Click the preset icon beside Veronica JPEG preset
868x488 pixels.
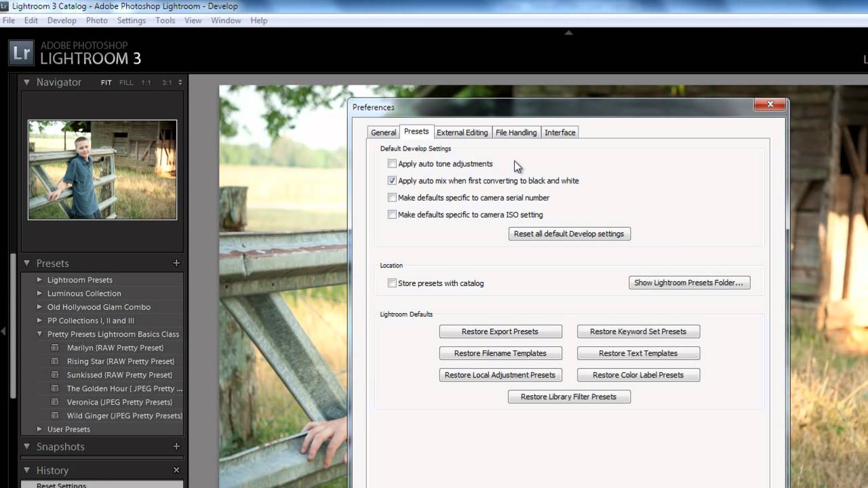coord(54,402)
